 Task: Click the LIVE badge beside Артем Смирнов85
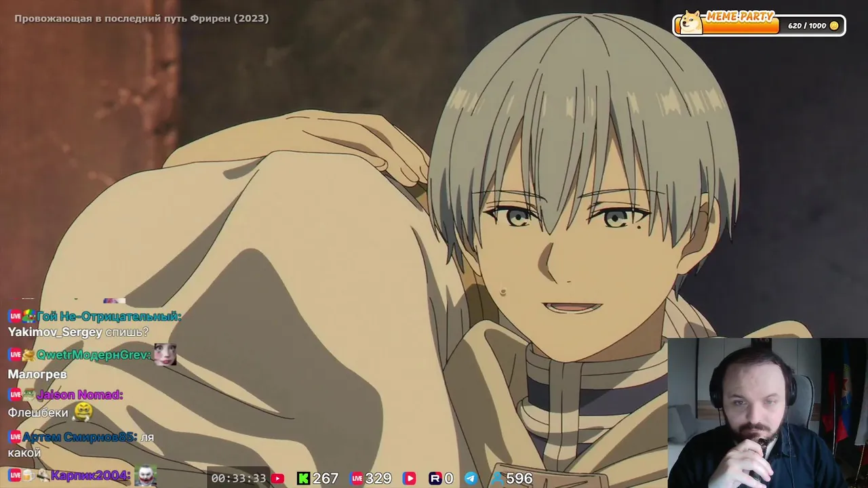point(15,437)
